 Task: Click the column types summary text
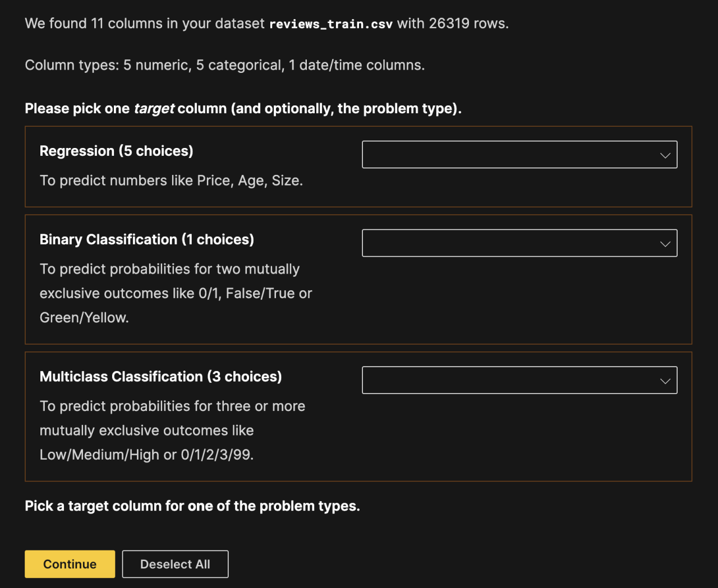click(224, 65)
